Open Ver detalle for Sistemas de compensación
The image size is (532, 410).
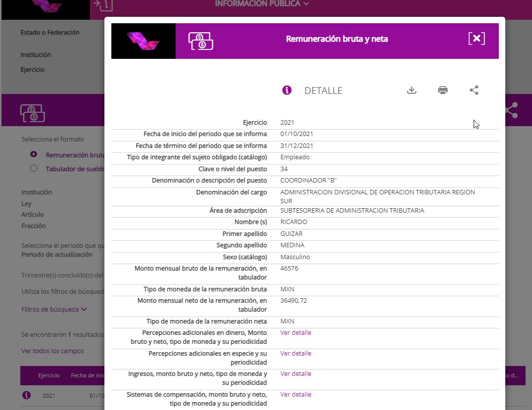[295, 394]
